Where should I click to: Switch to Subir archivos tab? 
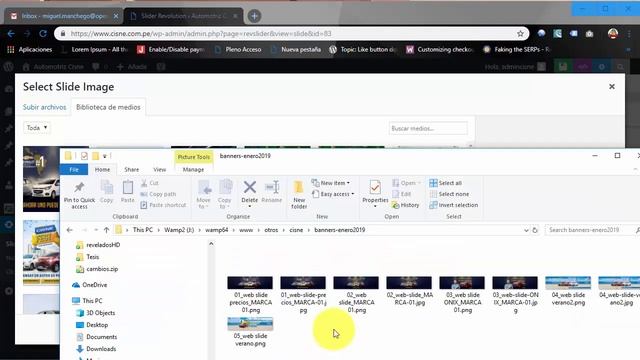tap(44, 107)
